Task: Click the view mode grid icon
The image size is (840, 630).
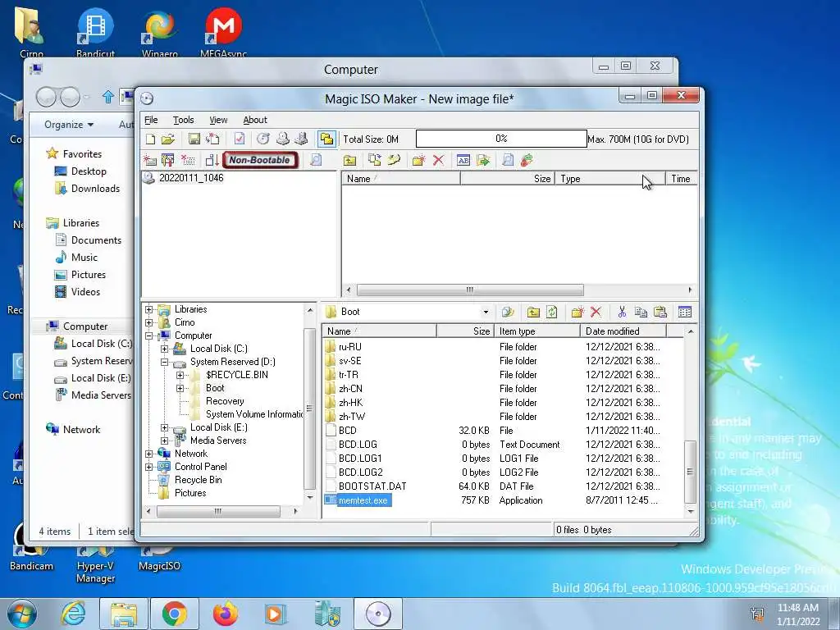Action: click(685, 312)
